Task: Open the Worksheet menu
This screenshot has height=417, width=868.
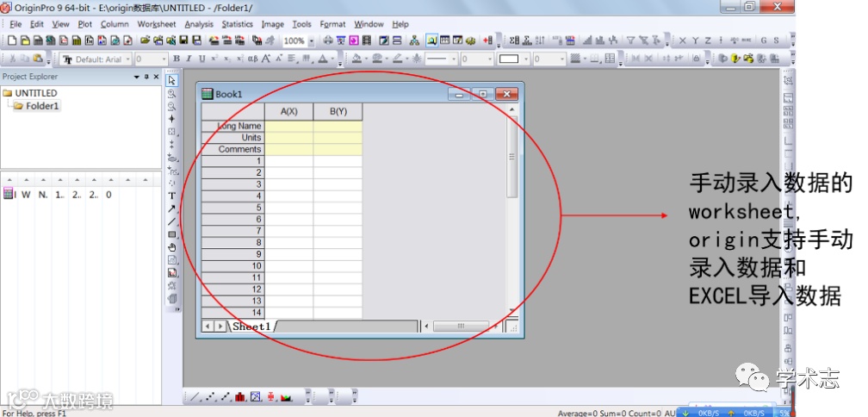Action: 157,24
